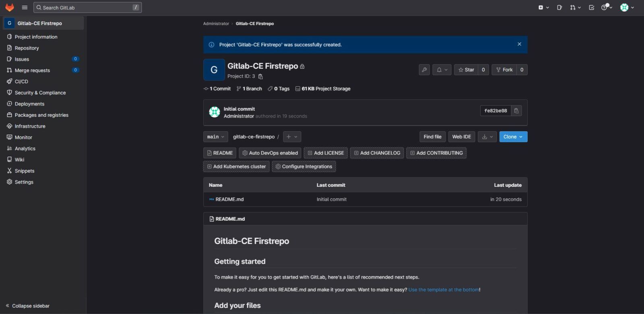This screenshot has height=314, width=644.
Task: Open Web IDE
Action: 462,137
